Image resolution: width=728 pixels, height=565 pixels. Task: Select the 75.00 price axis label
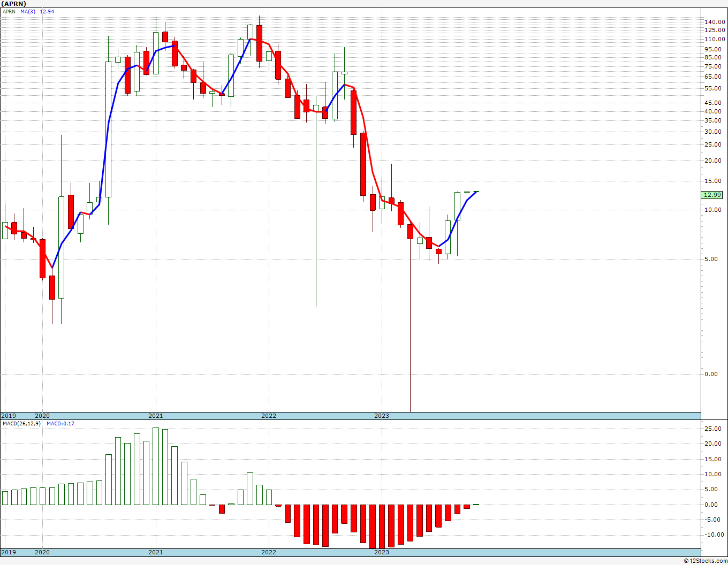[713, 66]
